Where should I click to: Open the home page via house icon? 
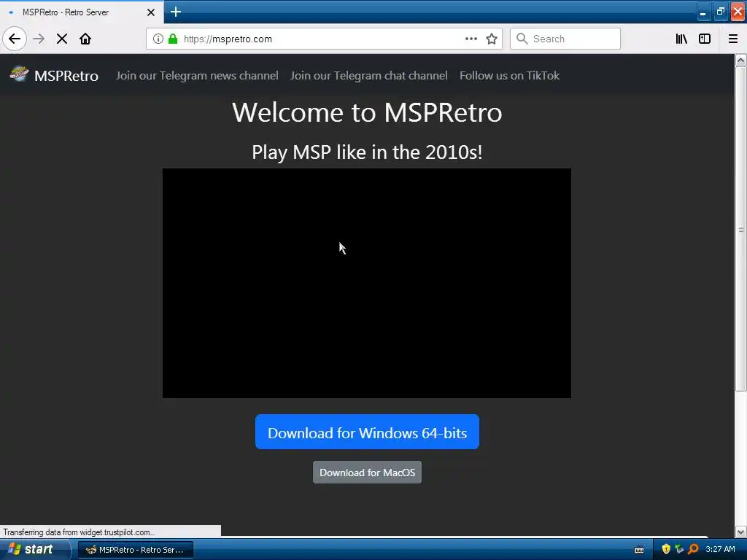(x=85, y=39)
